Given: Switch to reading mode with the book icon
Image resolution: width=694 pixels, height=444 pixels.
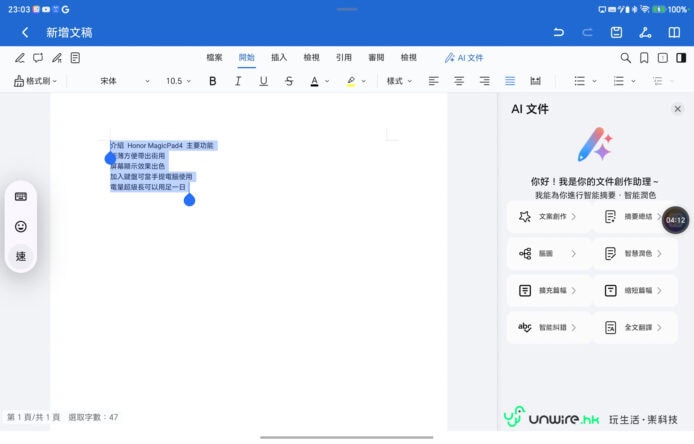Looking at the screenshot, I should coord(674,32).
